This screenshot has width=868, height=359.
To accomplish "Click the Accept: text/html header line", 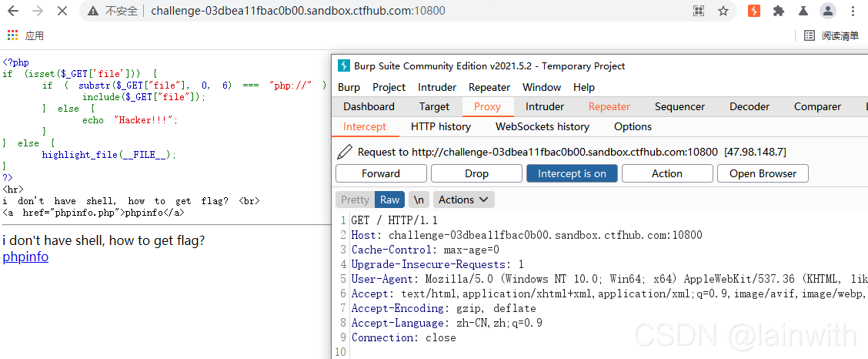I will [608, 294].
